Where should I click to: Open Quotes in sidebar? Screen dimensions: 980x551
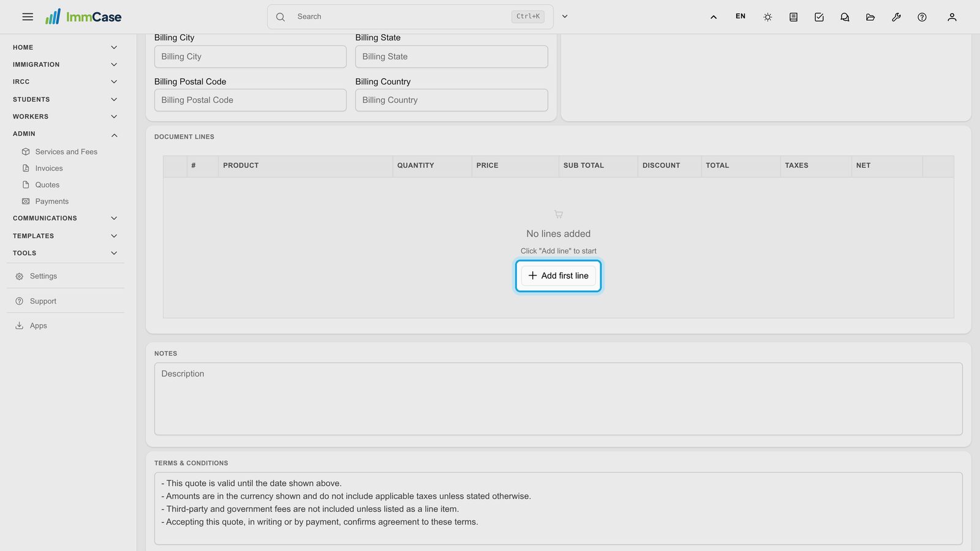pyautogui.click(x=47, y=185)
